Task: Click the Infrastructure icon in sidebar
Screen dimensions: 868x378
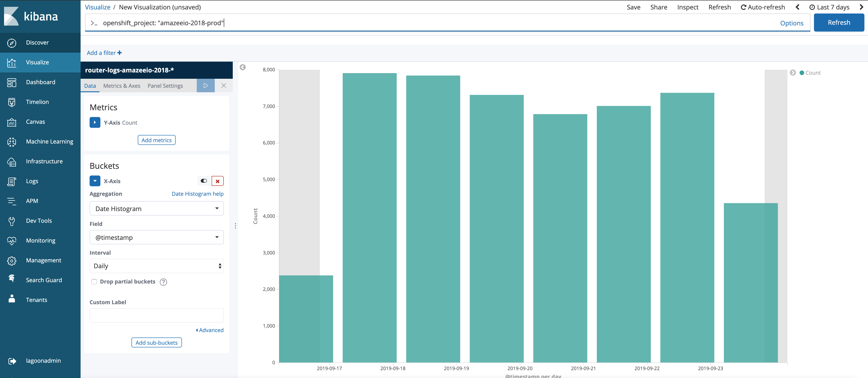Action: 12,161
